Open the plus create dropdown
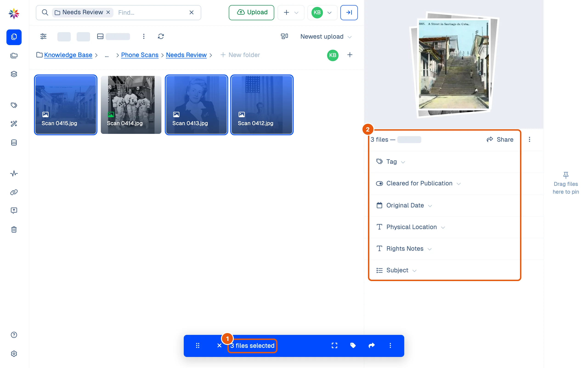Image resolution: width=588 pixels, height=368 pixels. [x=291, y=12]
